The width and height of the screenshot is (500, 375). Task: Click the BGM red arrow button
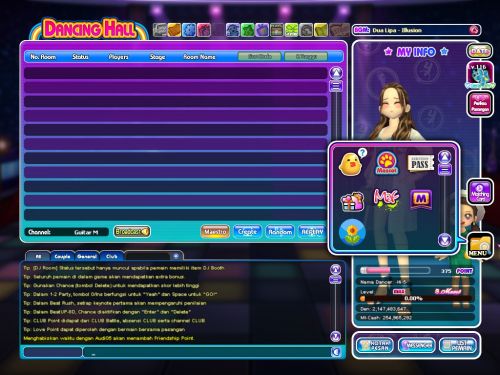(474, 30)
